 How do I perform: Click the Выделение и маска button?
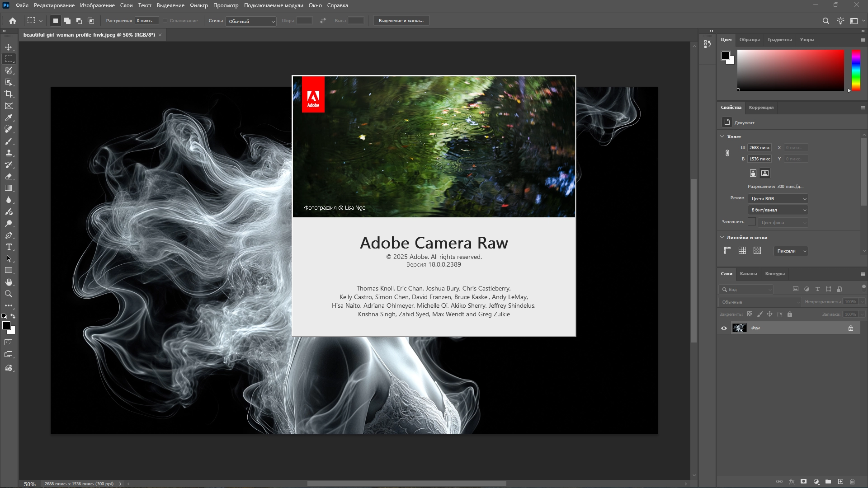(x=401, y=21)
